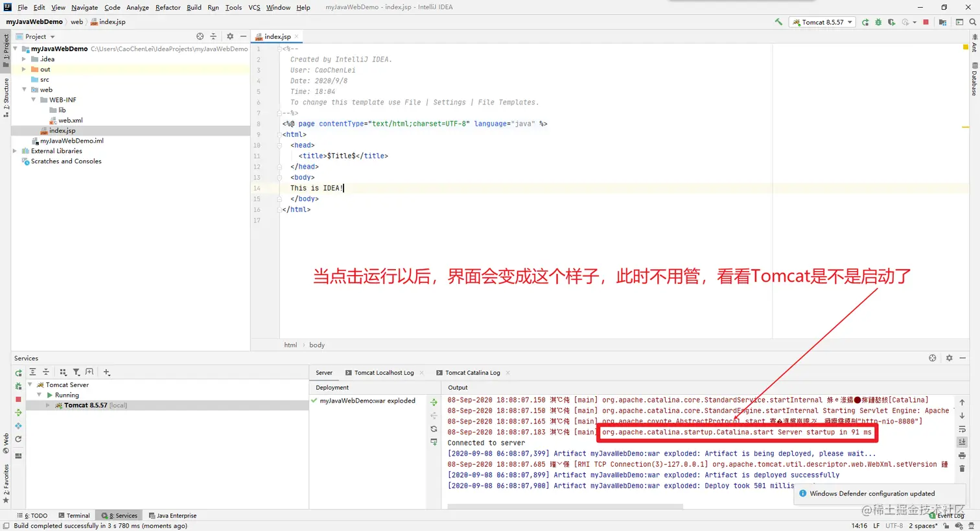This screenshot has width=980, height=531.
Task: Open Services panel settings gear
Action: click(950, 358)
